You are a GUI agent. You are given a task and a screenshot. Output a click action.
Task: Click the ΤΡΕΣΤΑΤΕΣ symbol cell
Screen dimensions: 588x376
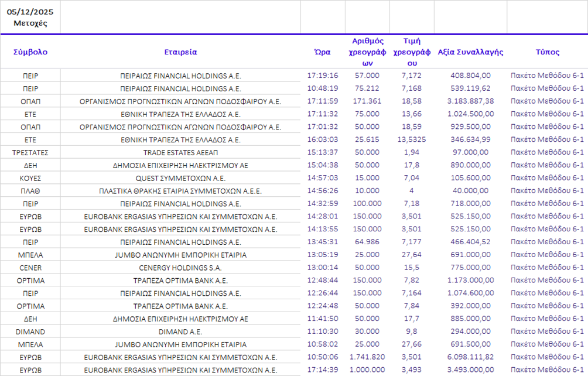[x=30, y=152]
